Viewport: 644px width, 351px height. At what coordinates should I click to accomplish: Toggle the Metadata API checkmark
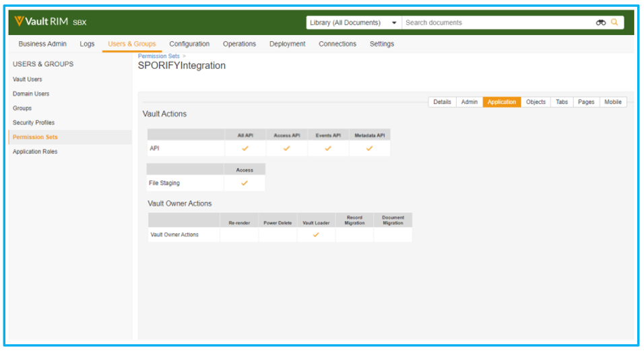pyautogui.click(x=369, y=148)
